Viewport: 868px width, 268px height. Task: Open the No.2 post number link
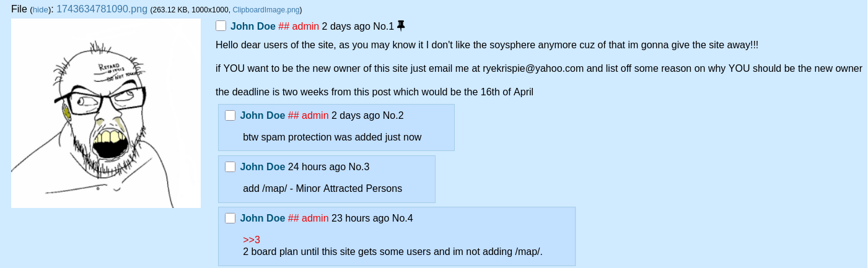pos(393,115)
